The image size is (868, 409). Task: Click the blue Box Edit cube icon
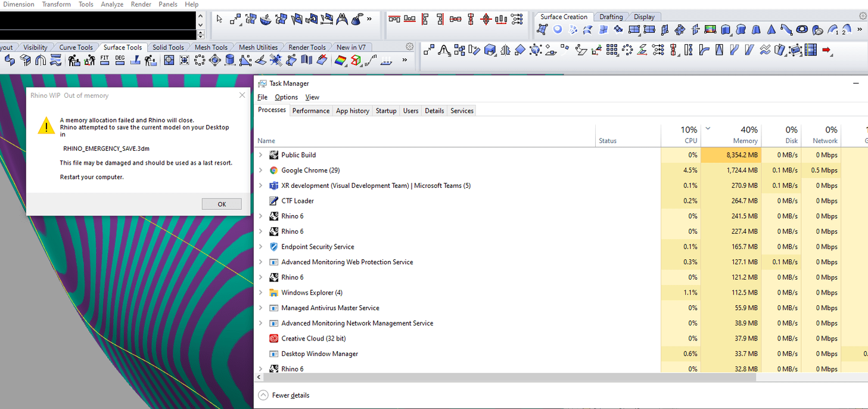[490, 51]
